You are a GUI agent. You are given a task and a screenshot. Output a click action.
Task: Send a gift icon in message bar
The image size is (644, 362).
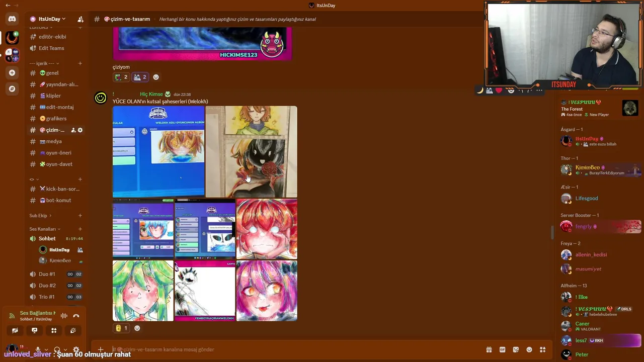pos(489,349)
